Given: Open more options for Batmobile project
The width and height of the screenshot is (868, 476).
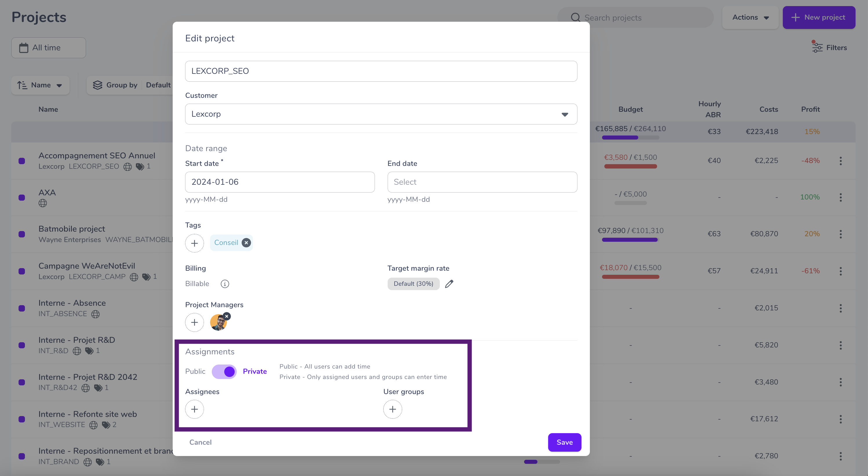Looking at the screenshot, I should (x=841, y=234).
